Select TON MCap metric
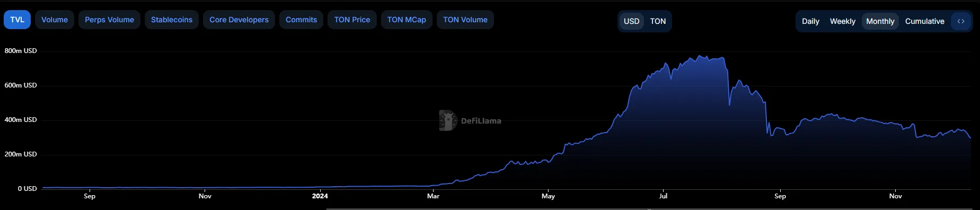 pos(407,20)
